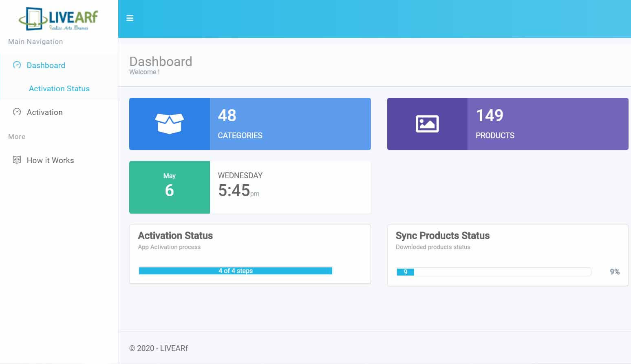Click the 48 categories count
631x364 pixels.
point(227,115)
